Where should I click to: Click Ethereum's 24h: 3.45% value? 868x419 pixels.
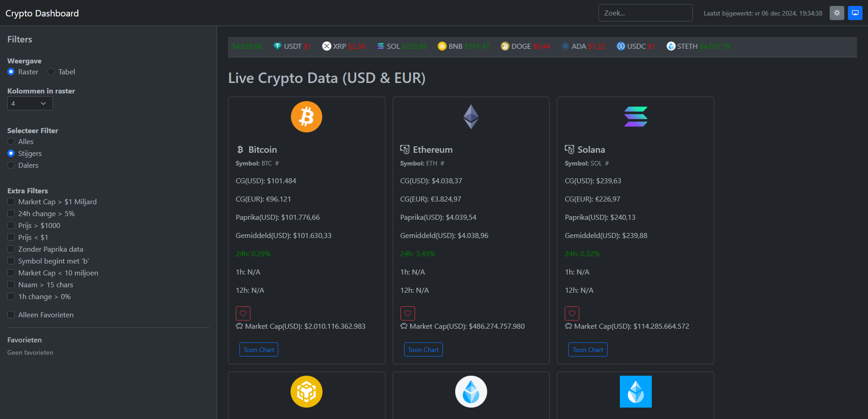418,253
